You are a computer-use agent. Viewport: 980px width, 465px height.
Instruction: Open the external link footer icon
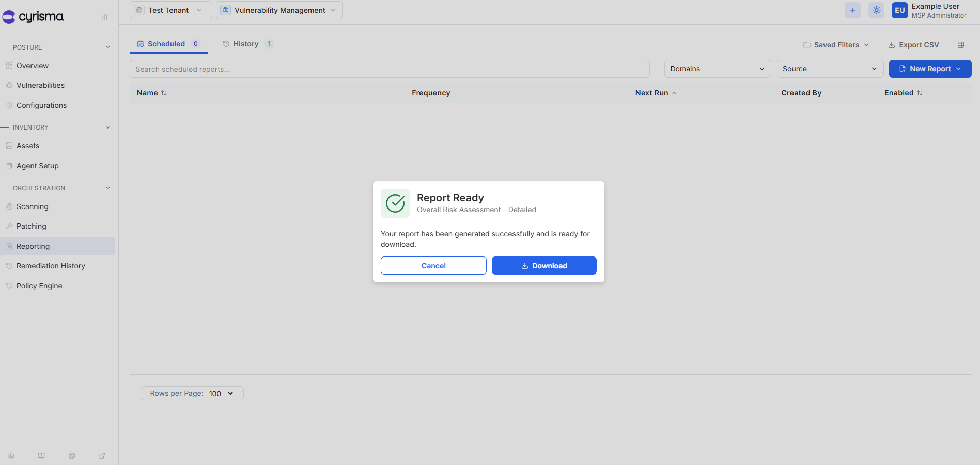[102, 456]
